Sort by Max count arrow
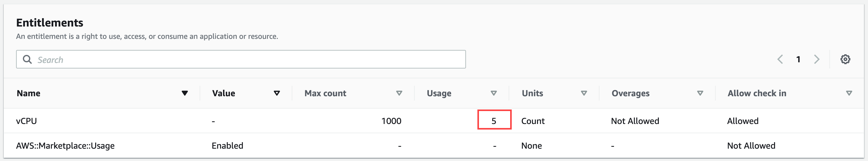 tap(399, 93)
